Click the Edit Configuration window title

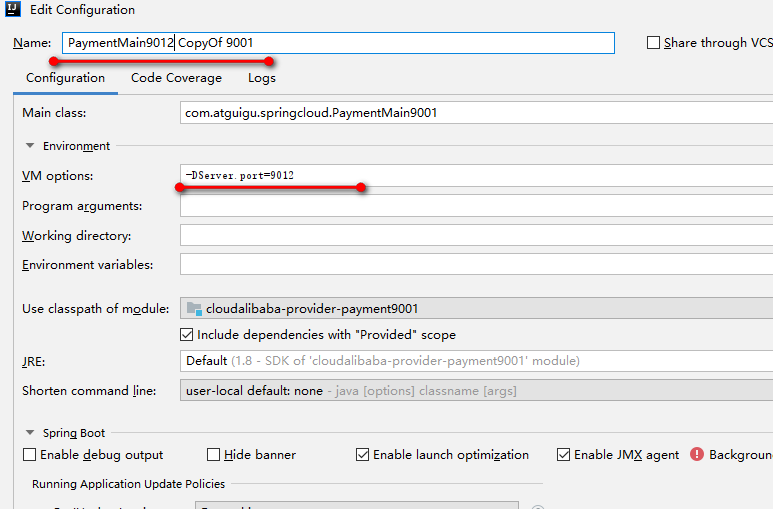point(82,10)
